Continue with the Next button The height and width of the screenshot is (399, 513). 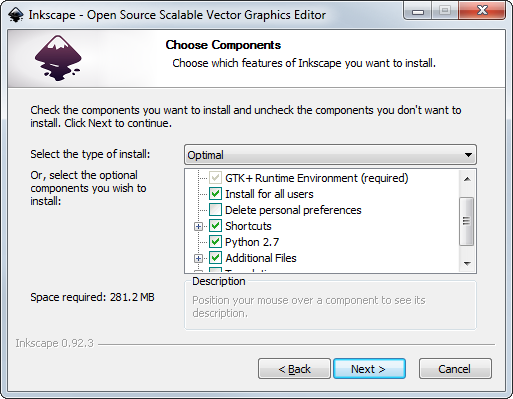369,369
